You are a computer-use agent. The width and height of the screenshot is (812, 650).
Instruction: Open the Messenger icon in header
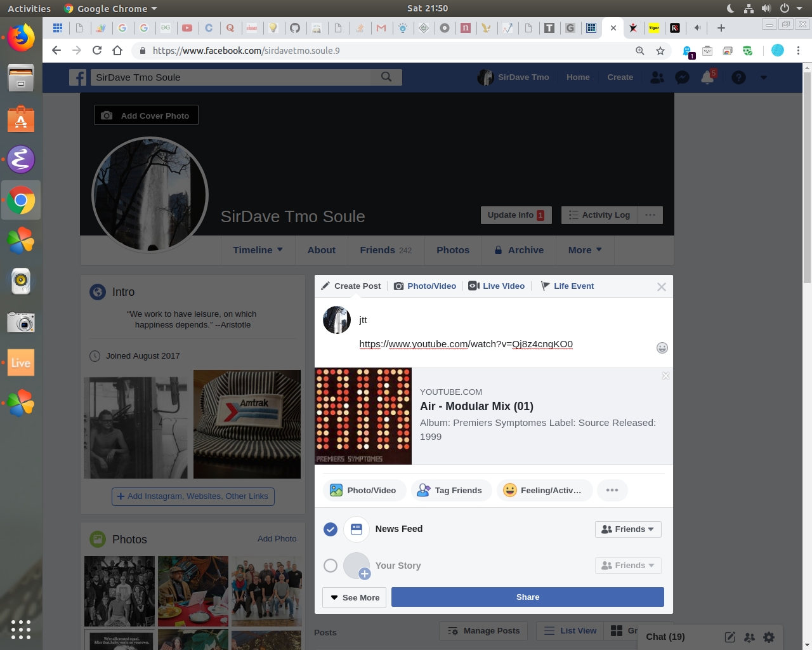pos(682,77)
